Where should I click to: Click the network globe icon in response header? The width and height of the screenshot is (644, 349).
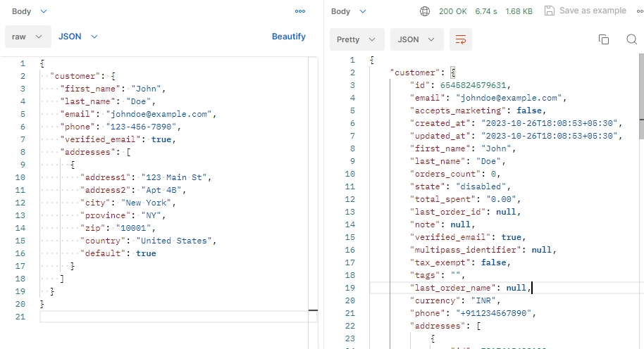click(424, 11)
